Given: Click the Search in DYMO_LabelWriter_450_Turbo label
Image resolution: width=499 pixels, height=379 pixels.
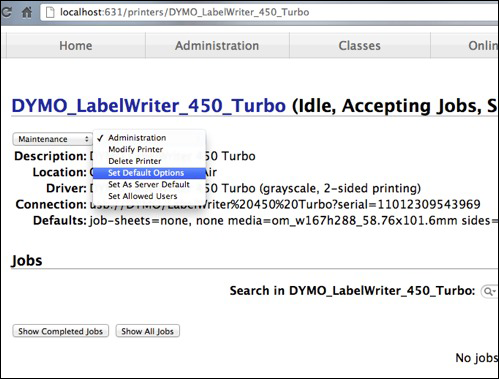Looking at the screenshot, I should 352,291.
